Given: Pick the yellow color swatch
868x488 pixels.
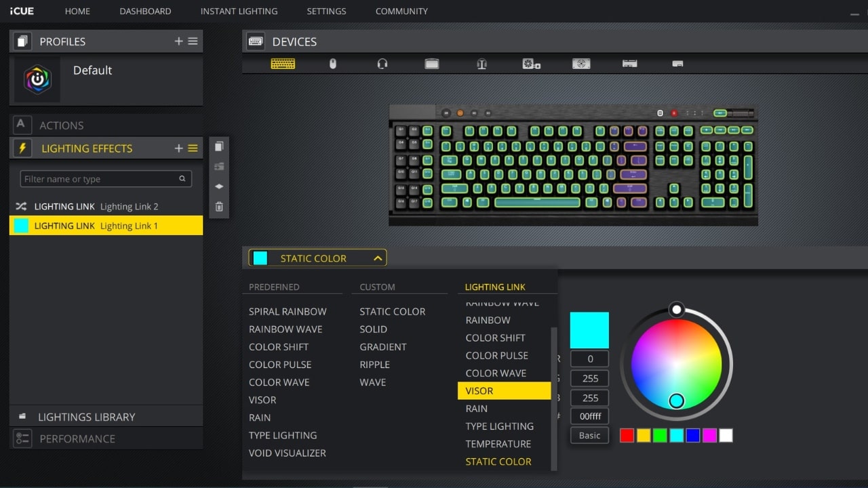Looking at the screenshot, I should click(x=644, y=435).
